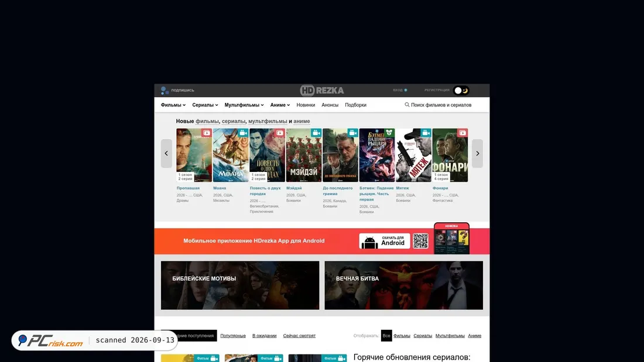Click the Фонари title link
644x362 pixels.
pos(440,188)
